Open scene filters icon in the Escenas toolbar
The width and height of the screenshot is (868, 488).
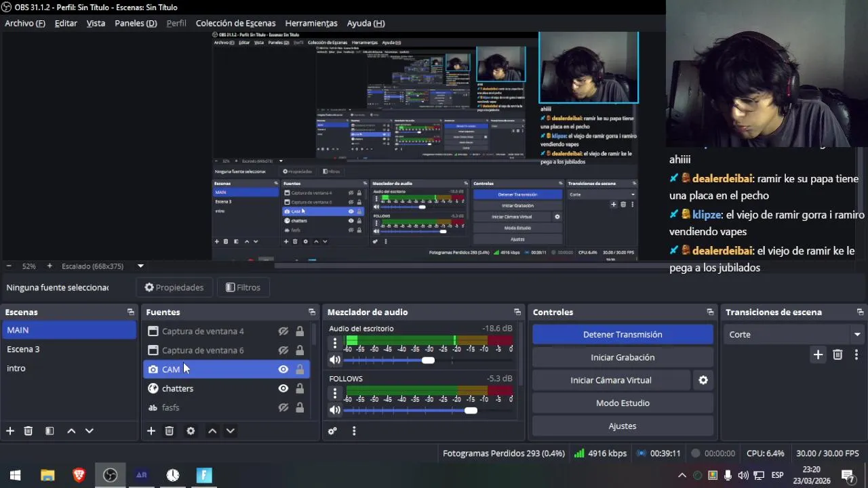click(50, 430)
